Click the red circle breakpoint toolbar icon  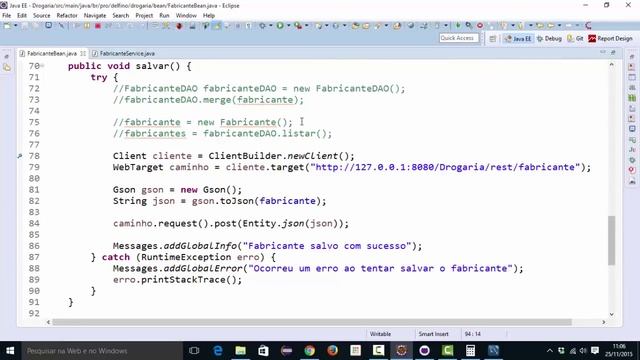tap(480, 25)
